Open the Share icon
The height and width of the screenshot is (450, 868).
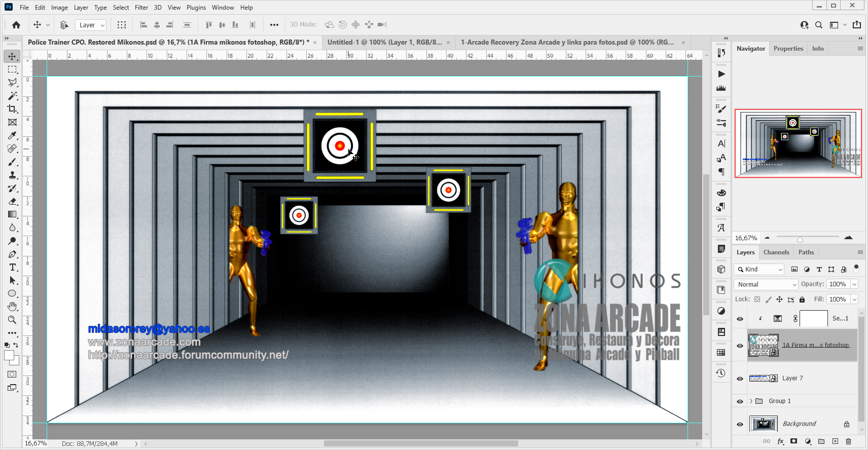click(857, 24)
